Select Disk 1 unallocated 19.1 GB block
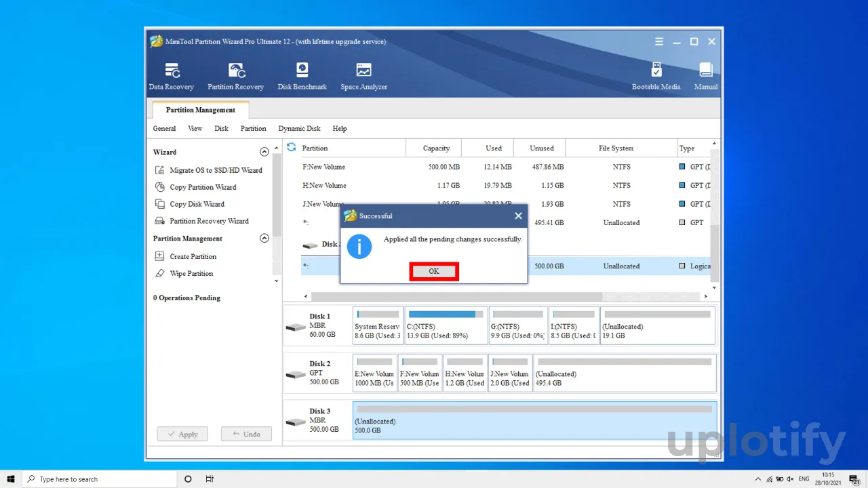 point(657,325)
